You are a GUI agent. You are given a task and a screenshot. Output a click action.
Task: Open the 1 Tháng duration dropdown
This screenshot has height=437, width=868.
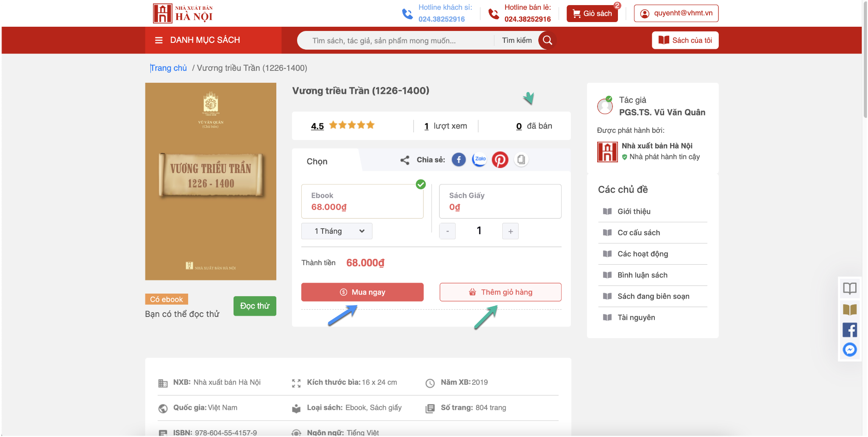pyautogui.click(x=337, y=231)
